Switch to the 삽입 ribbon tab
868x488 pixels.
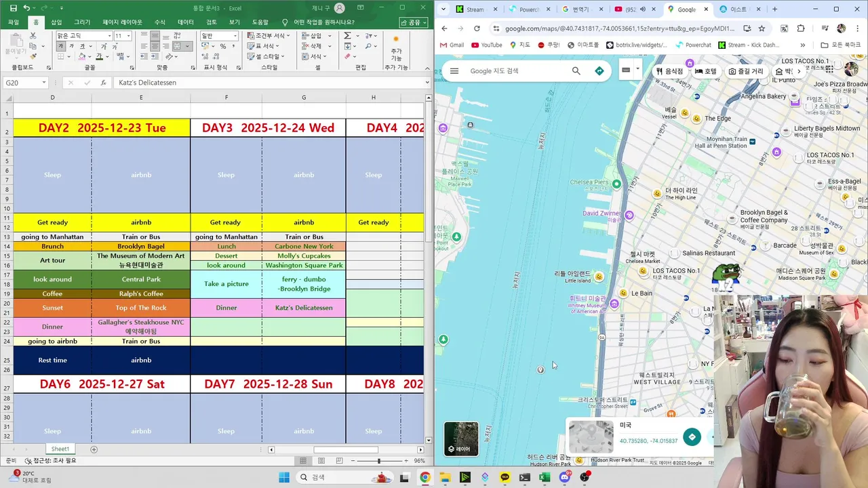pyautogui.click(x=56, y=22)
